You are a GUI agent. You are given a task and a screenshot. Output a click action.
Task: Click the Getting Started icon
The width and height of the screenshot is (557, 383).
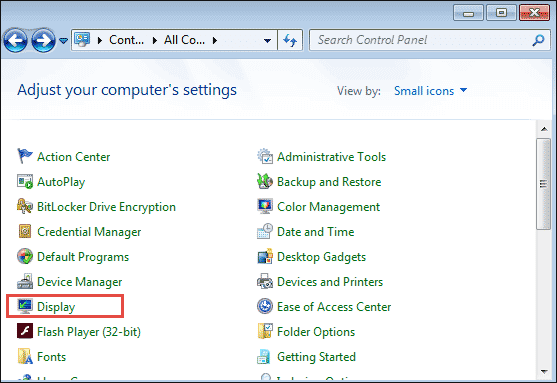click(264, 356)
